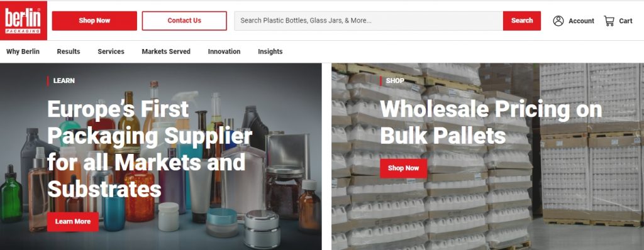Open the Account text link
The image size is (644, 250).
[581, 21]
